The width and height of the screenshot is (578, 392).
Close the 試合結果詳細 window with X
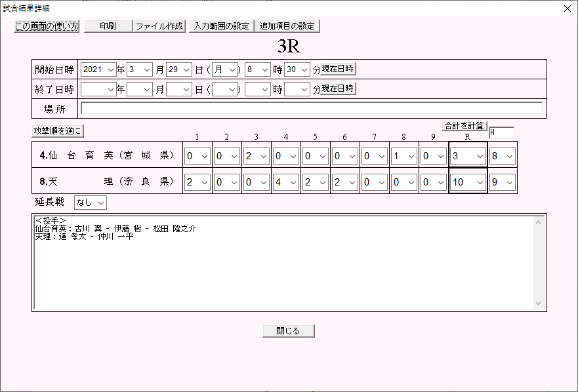(568, 8)
